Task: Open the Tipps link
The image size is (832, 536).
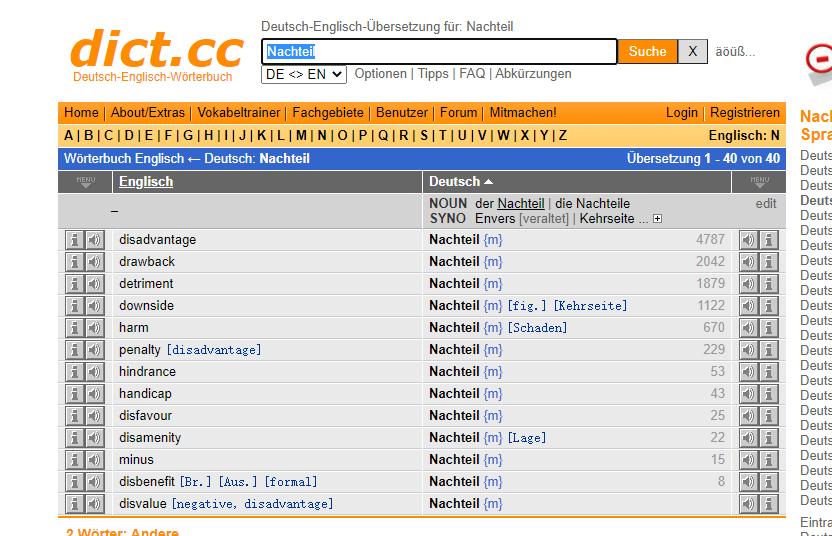Action: click(433, 74)
